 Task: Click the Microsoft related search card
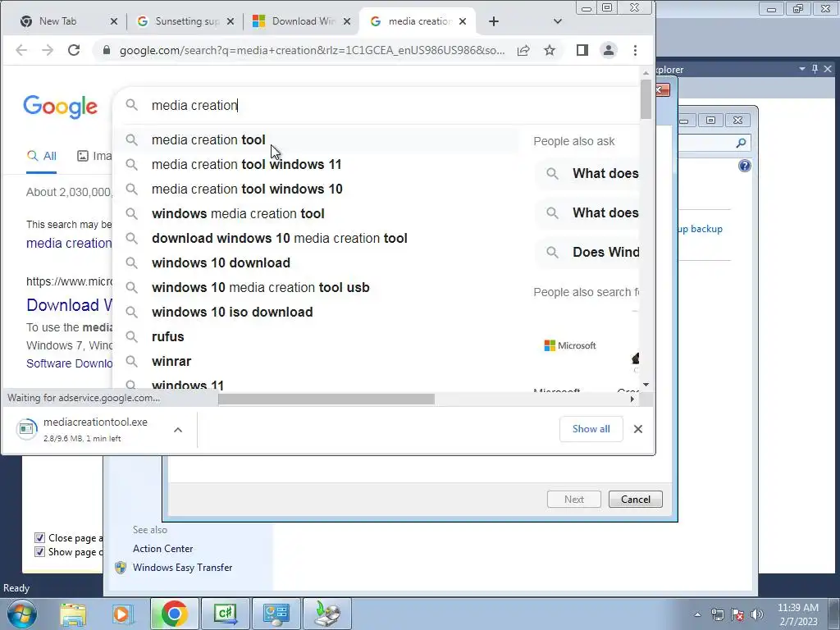[x=570, y=346]
